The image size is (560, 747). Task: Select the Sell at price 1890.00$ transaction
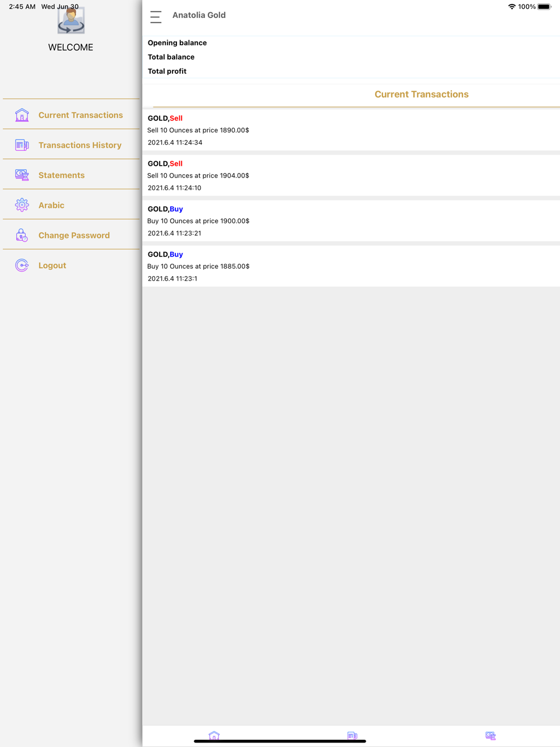(351, 130)
